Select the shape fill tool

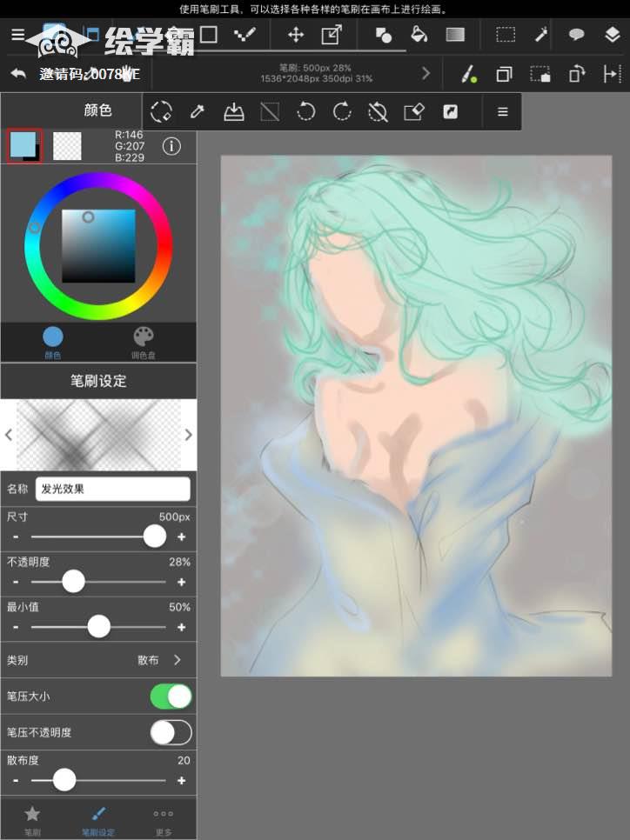click(384, 36)
